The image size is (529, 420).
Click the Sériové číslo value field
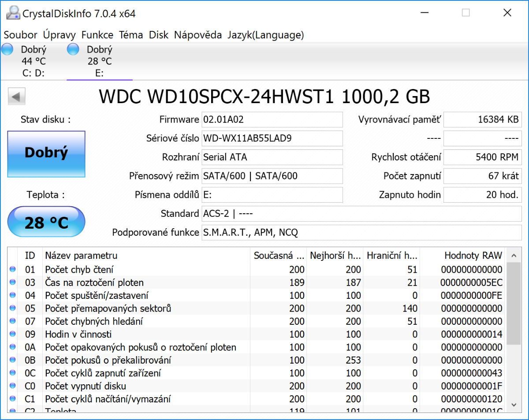click(x=272, y=138)
